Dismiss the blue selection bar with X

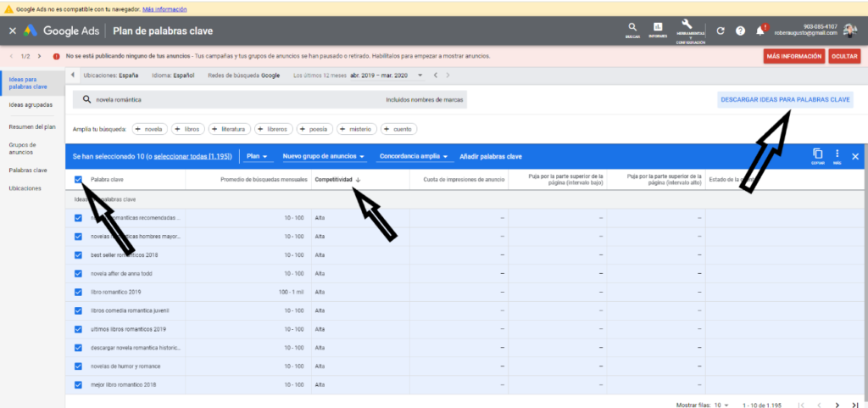pos(855,157)
